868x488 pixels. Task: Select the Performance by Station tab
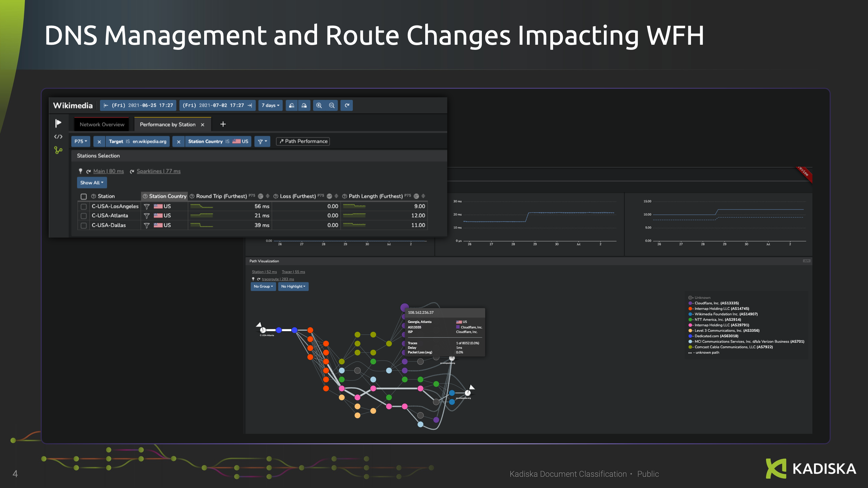[167, 124]
